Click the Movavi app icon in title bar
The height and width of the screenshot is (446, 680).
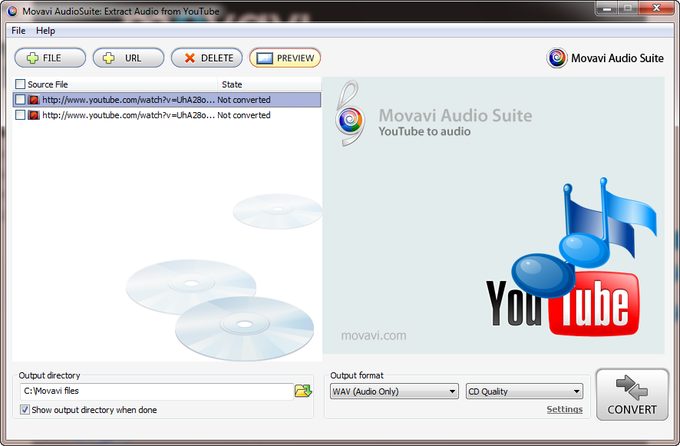13,11
